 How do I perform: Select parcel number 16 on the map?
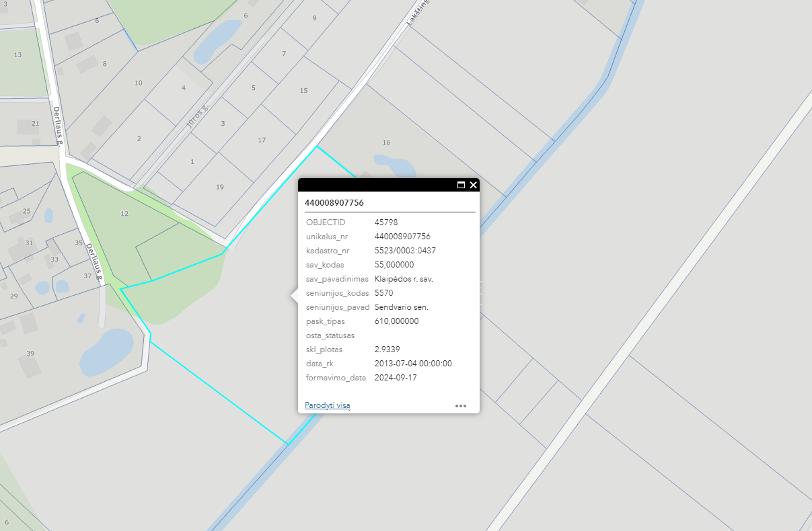pyautogui.click(x=386, y=142)
